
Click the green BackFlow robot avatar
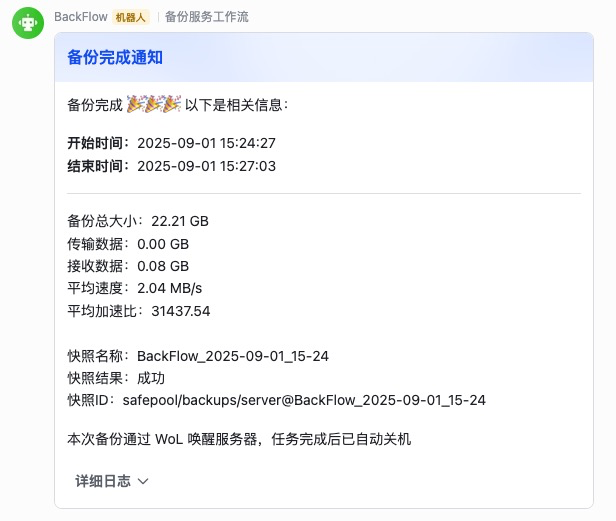(28, 23)
